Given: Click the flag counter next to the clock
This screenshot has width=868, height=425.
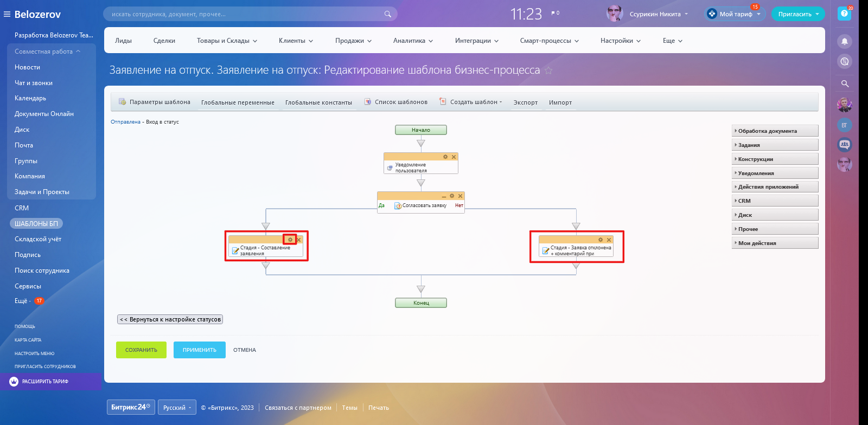Looking at the screenshot, I should [x=555, y=13].
